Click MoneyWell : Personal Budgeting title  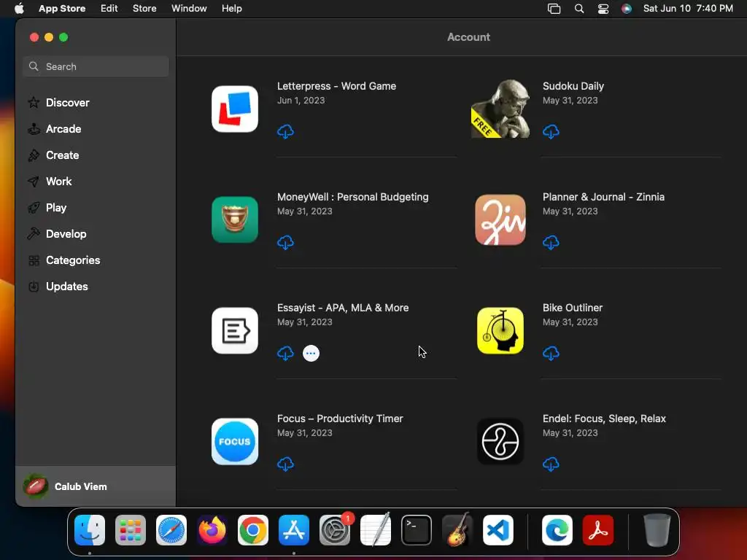tap(352, 197)
